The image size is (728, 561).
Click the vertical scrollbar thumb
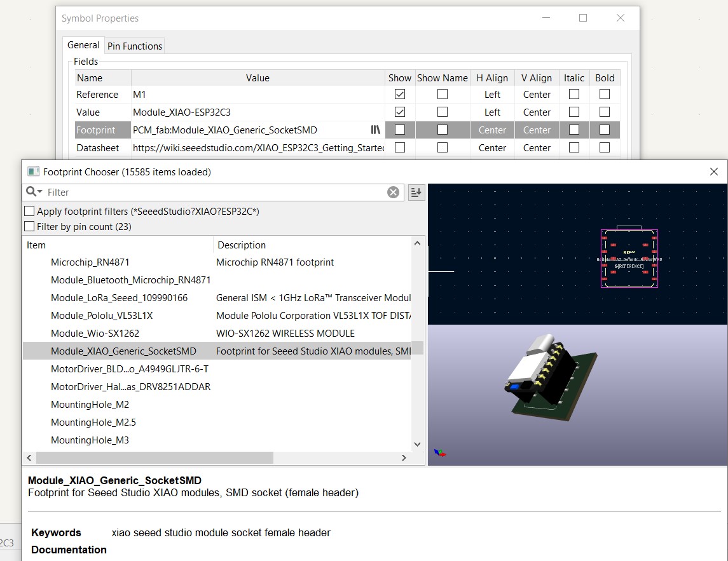click(x=417, y=348)
